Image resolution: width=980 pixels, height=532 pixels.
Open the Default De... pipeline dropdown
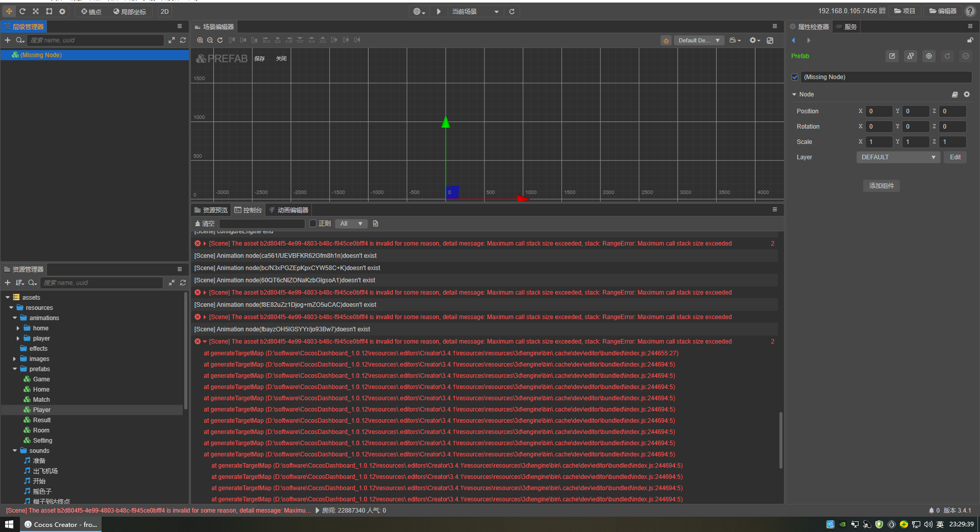[699, 40]
